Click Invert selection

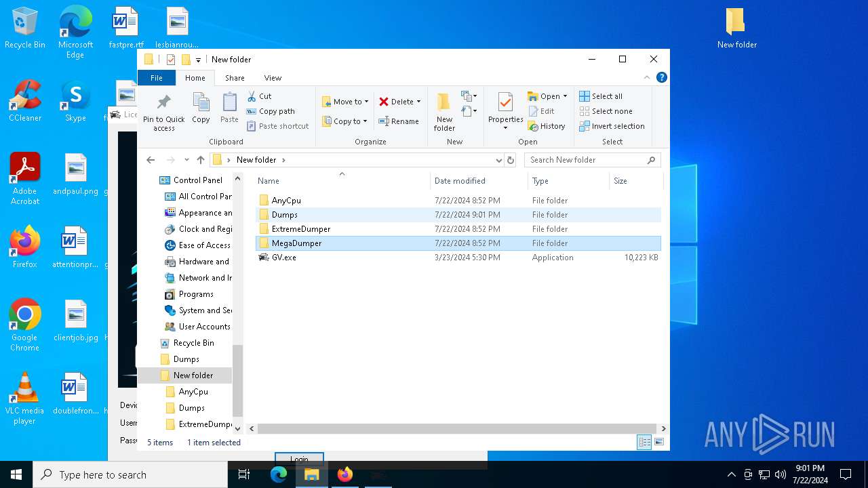(612, 126)
